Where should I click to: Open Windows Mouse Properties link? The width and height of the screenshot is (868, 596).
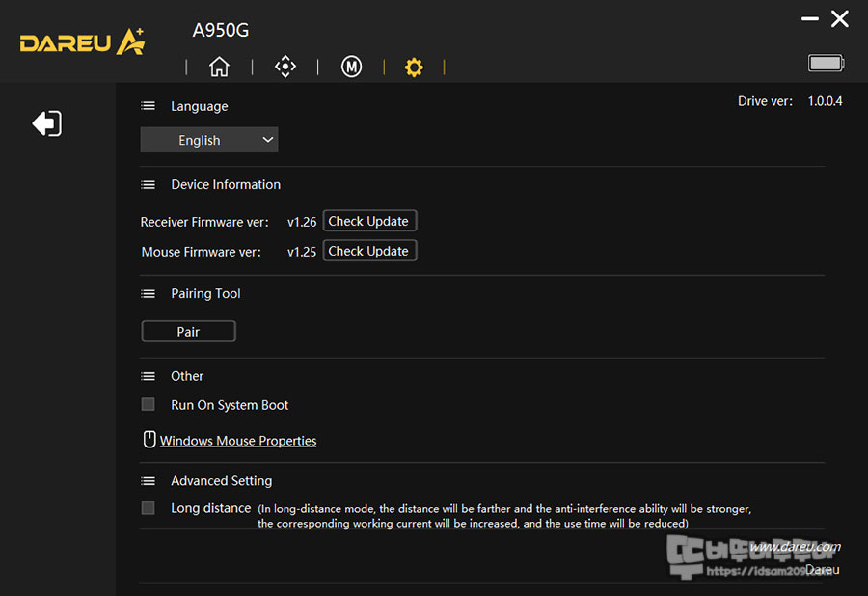coord(238,441)
